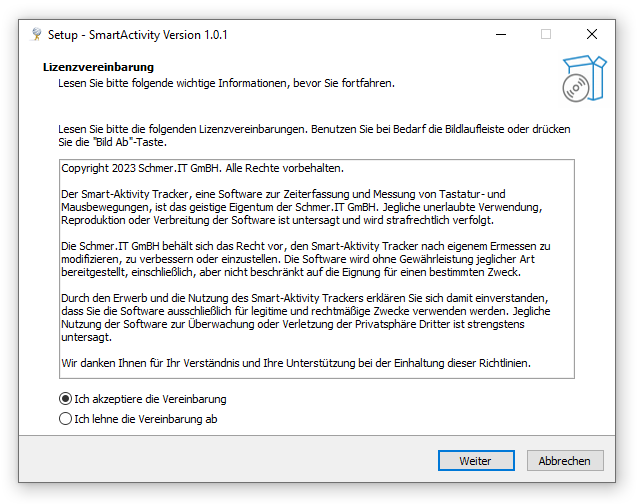
Task: Click the greyed-out maximize window button
Action: point(546,34)
